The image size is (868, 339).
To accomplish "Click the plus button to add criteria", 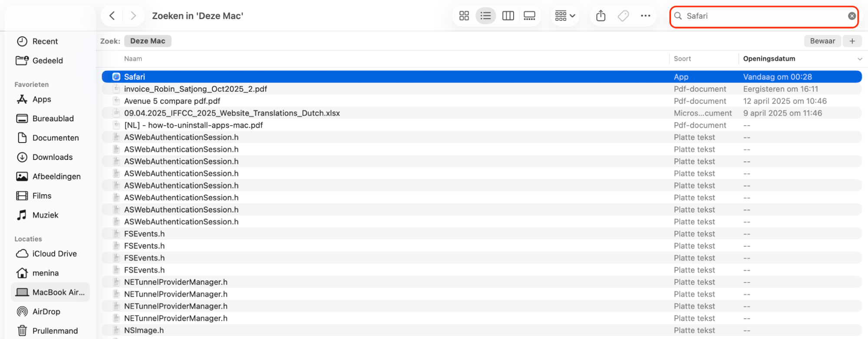I will coord(852,41).
